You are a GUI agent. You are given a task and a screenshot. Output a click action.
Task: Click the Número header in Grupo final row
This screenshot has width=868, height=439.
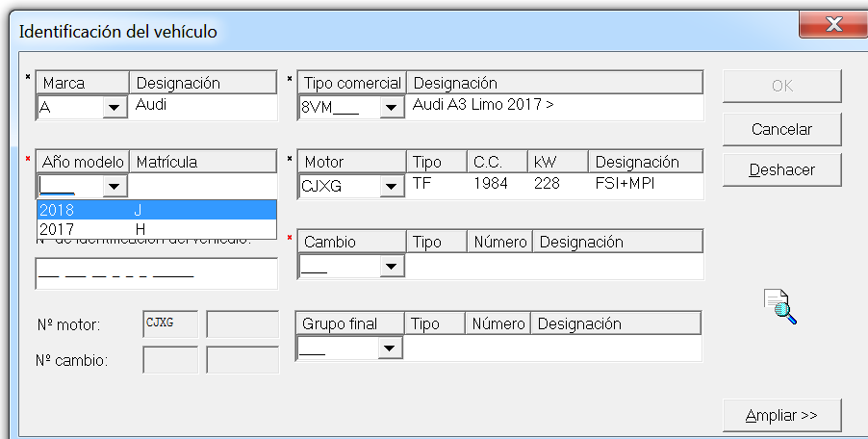coord(498,323)
